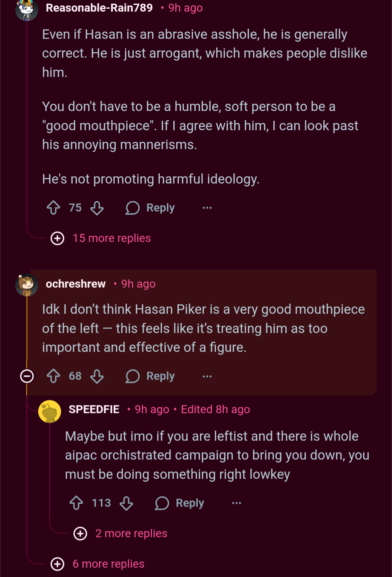The width and height of the screenshot is (392, 577).
Task: Click ochreshrew's avatar image
Action: click(x=27, y=285)
